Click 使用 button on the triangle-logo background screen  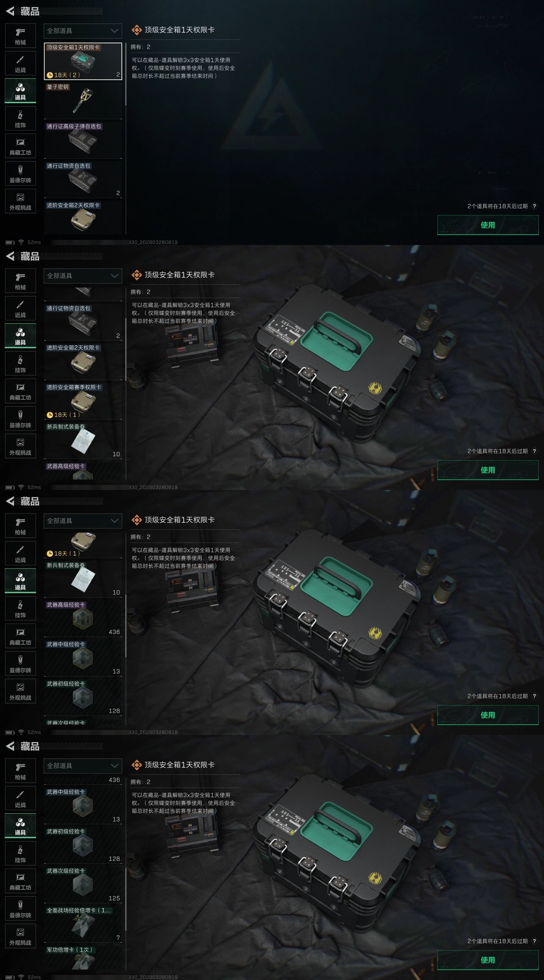click(488, 225)
